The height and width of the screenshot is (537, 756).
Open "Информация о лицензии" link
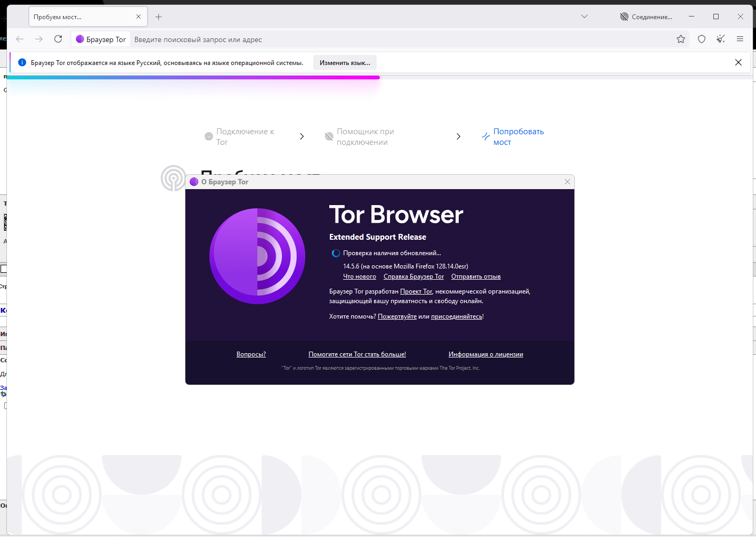click(486, 354)
